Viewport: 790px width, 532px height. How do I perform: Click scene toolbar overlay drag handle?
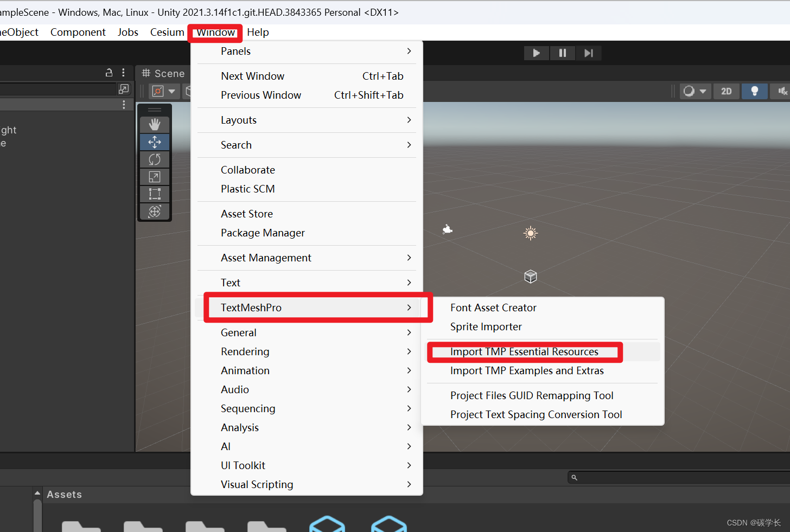pyautogui.click(x=155, y=110)
